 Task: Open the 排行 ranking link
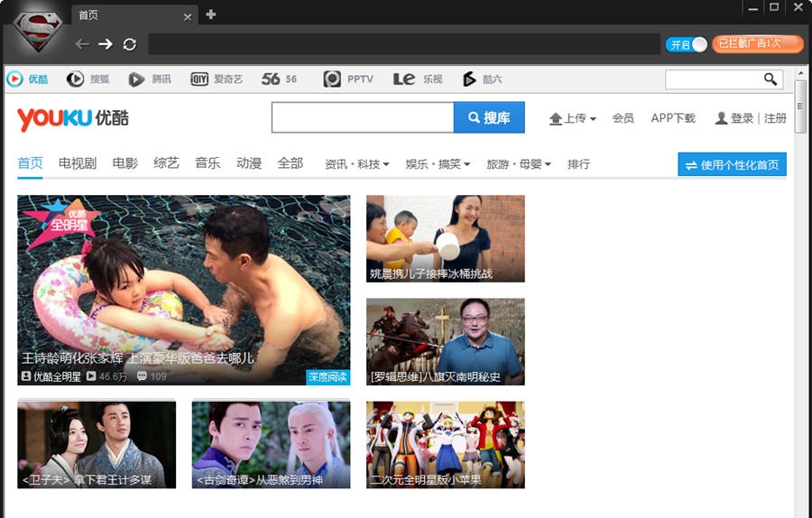click(x=578, y=164)
